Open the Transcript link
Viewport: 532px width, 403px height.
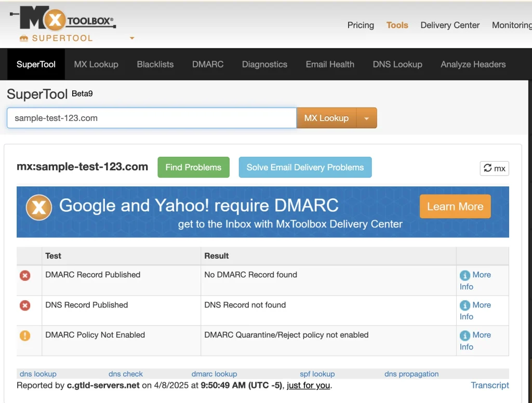[x=489, y=385]
